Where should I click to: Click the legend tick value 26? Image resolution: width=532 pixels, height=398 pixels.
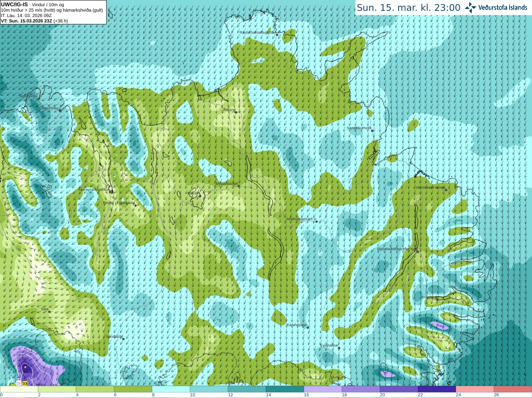[496, 395]
